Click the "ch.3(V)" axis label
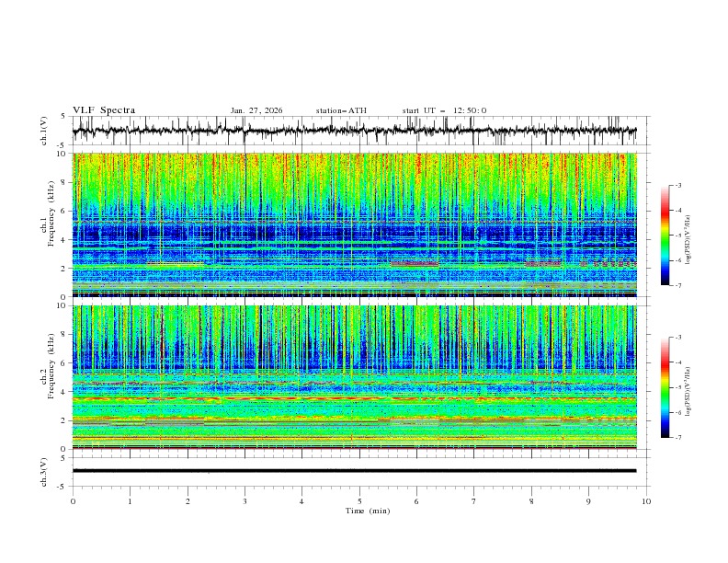This screenshot has width=728, height=563. 44,472
